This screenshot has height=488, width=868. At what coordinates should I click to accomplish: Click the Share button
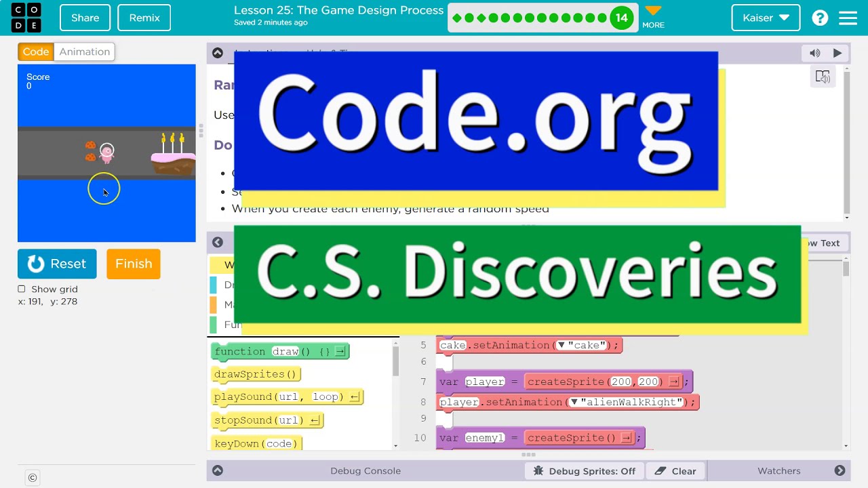coord(85,18)
